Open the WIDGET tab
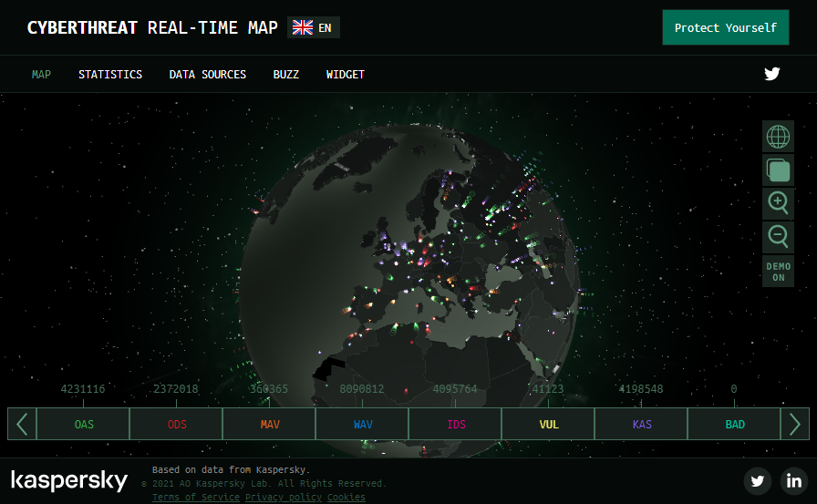817x504 pixels. [345, 75]
